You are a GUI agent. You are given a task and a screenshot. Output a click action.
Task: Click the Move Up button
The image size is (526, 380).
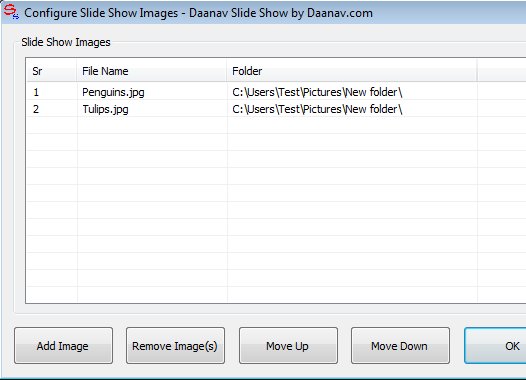pyautogui.click(x=288, y=346)
